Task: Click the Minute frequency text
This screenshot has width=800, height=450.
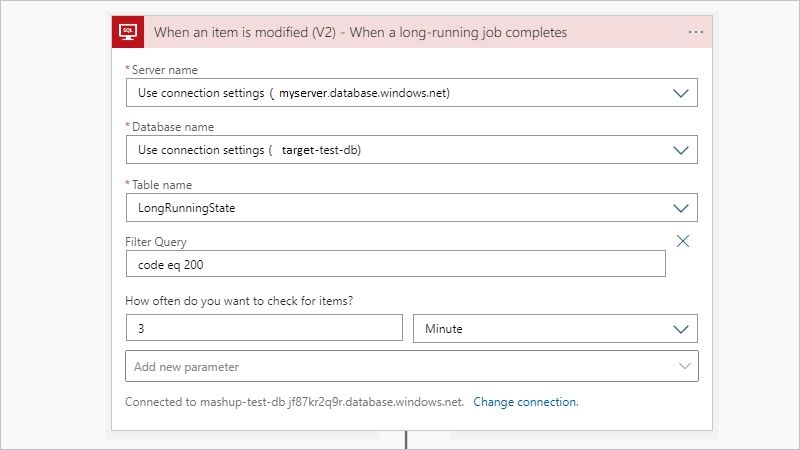Action: [x=443, y=328]
